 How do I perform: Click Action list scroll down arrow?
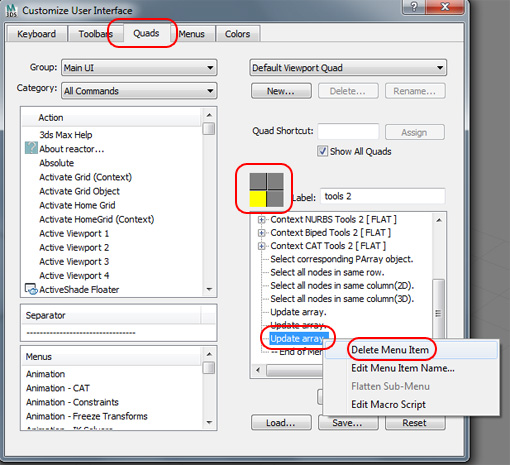[x=209, y=289]
